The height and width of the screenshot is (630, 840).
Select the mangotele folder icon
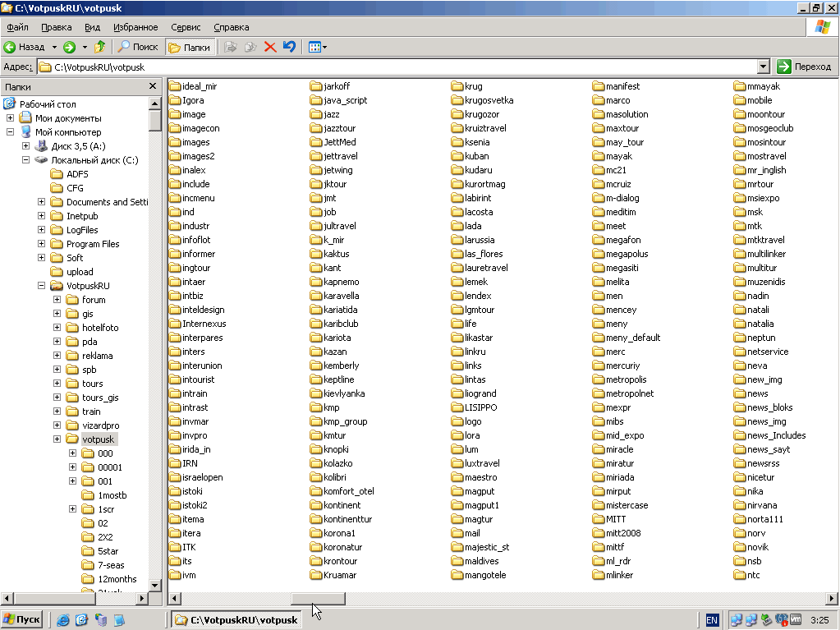pyautogui.click(x=457, y=575)
